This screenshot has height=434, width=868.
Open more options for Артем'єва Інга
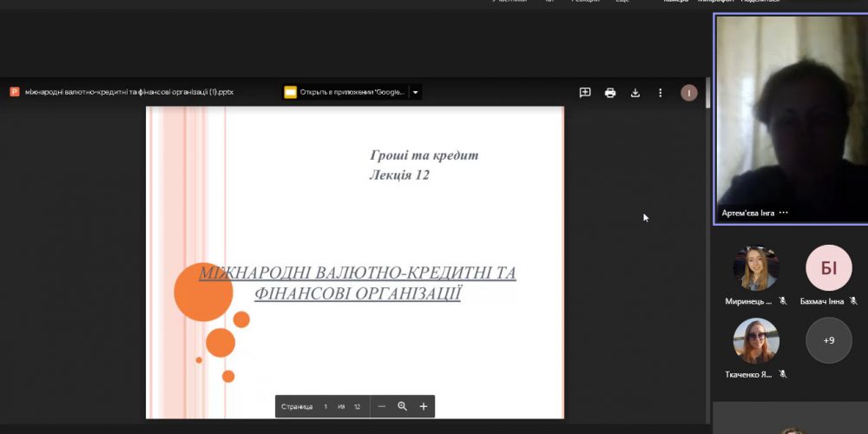(x=784, y=213)
